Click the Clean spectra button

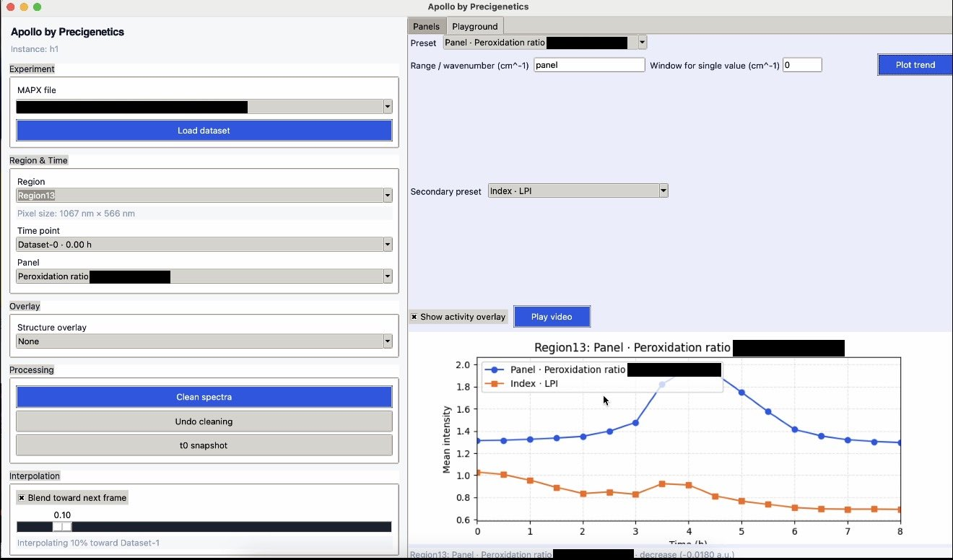[x=204, y=397]
